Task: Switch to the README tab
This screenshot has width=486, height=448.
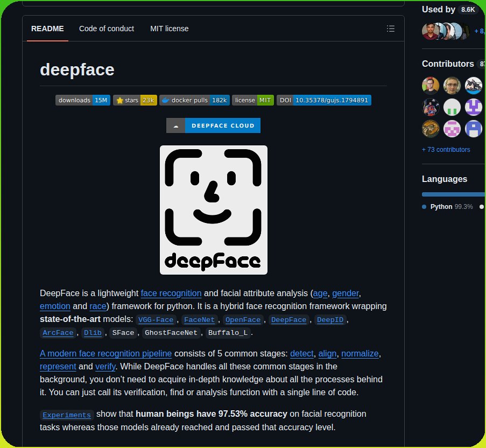Action: pos(47,29)
